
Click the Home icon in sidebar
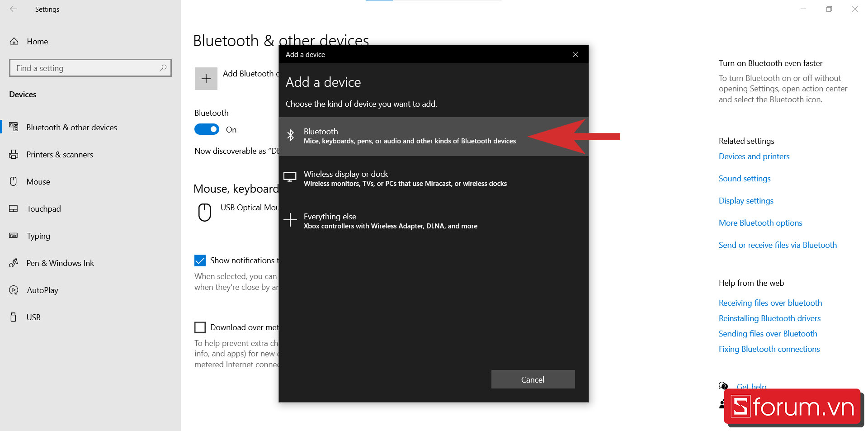point(14,42)
